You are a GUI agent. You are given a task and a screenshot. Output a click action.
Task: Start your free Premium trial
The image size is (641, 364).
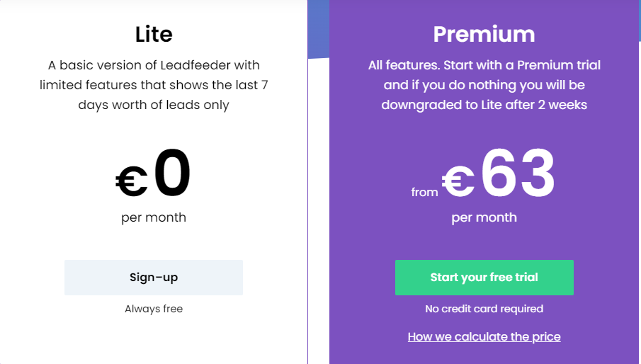tap(484, 278)
